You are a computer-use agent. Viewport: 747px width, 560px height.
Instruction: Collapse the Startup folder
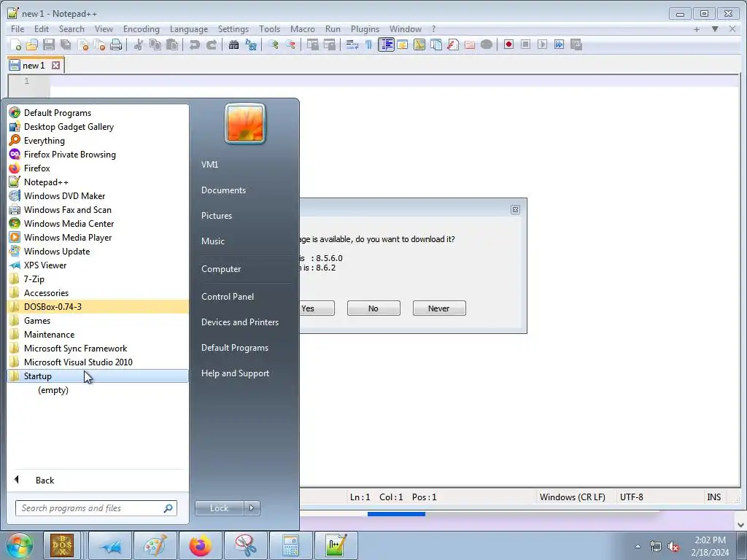98,376
